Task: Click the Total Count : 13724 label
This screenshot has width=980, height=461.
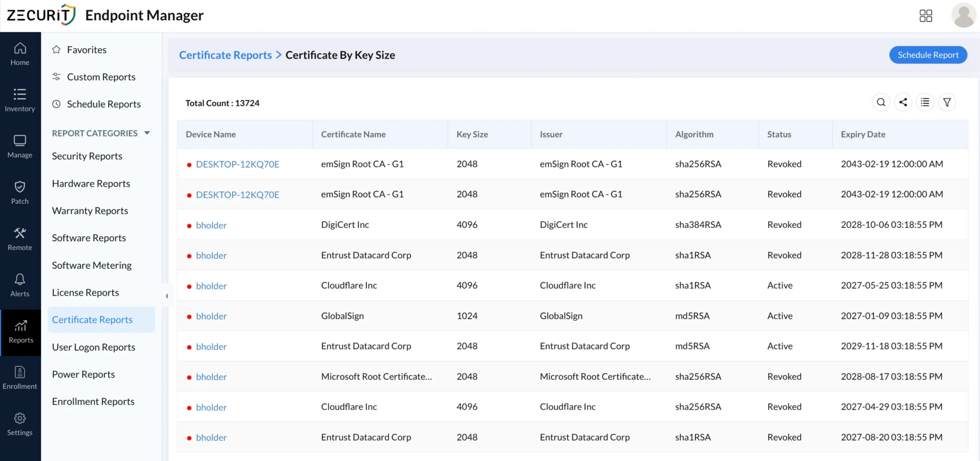Action: pyautogui.click(x=222, y=103)
